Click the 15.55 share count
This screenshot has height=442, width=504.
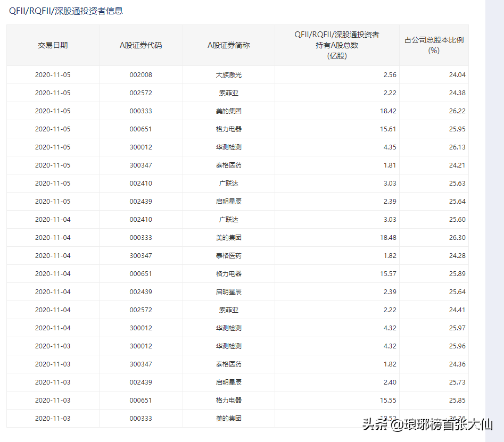tap(388, 401)
